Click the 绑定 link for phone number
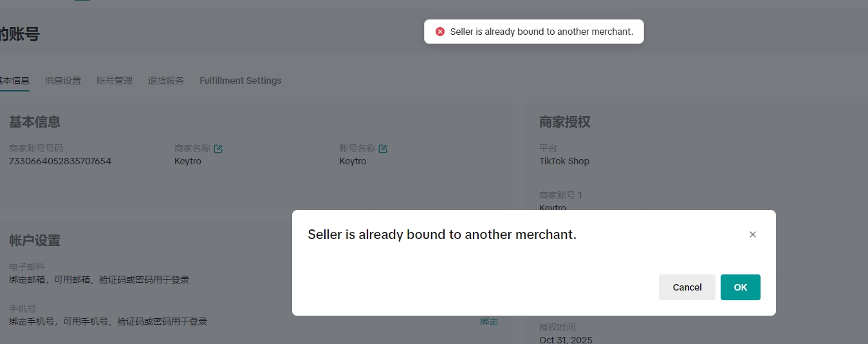The image size is (868, 344). pos(489,321)
